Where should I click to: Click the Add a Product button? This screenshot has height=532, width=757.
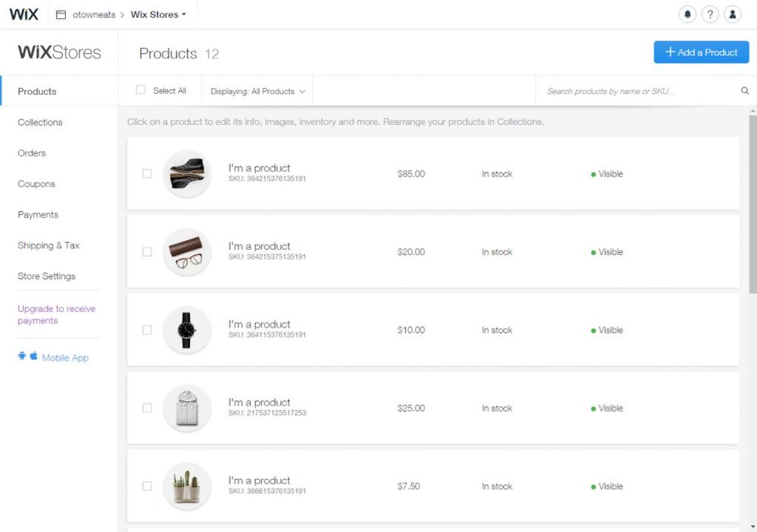pyautogui.click(x=701, y=52)
